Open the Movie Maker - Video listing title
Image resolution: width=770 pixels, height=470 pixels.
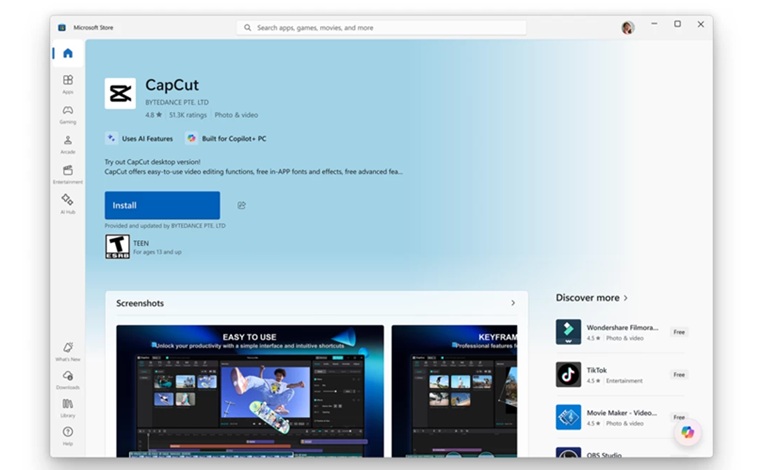coord(622,413)
